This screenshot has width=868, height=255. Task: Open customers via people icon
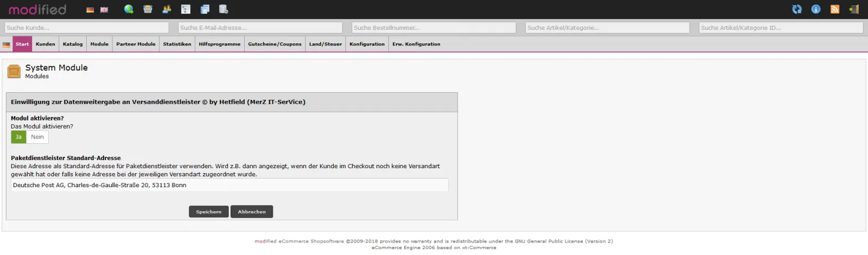(x=167, y=9)
